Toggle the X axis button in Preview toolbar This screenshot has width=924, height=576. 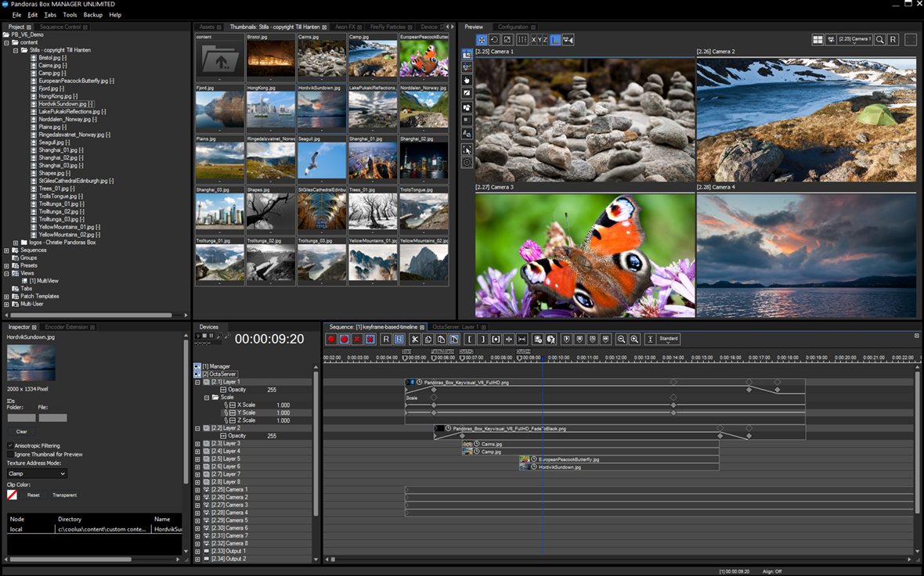(x=534, y=40)
